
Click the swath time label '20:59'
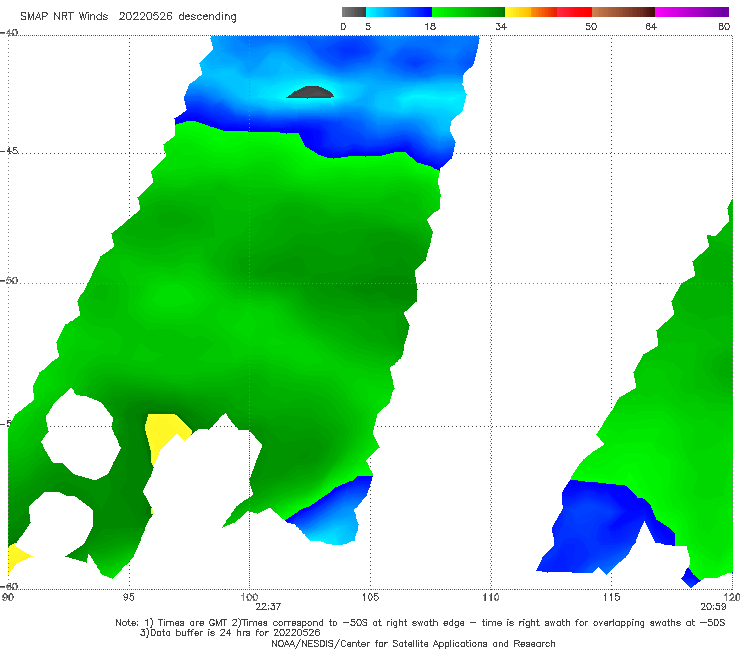[x=713, y=607]
